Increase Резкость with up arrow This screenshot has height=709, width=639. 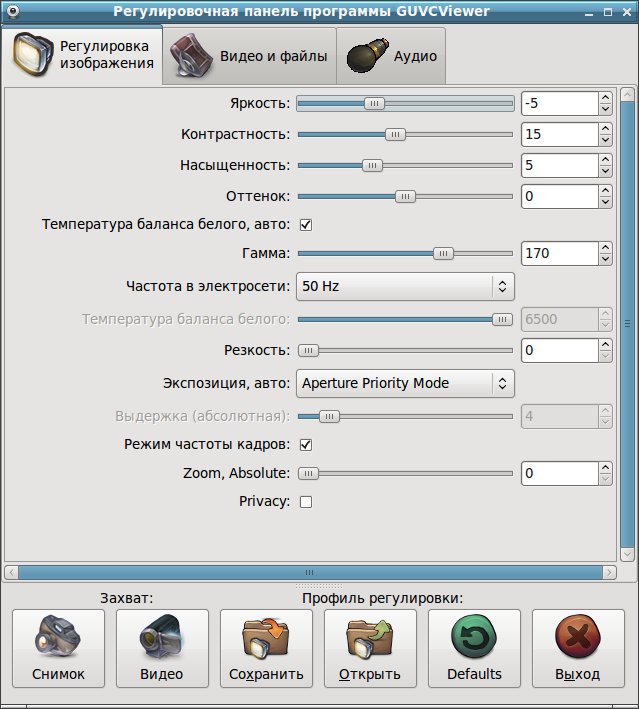pos(606,345)
